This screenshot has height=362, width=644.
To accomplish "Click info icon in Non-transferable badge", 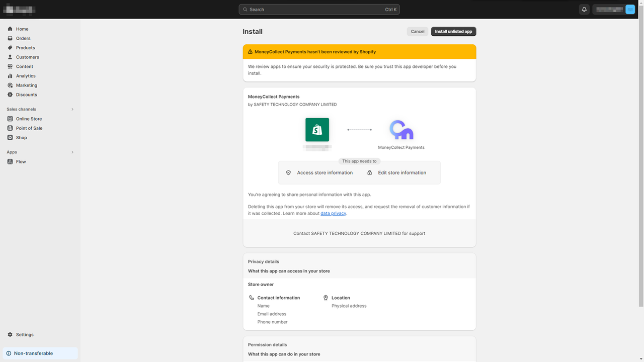I will point(9,353).
